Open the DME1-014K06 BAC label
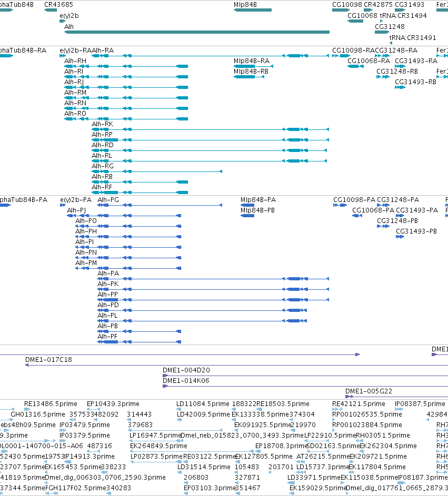Screen dimensions: 448x496 click(x=186, y=380)
